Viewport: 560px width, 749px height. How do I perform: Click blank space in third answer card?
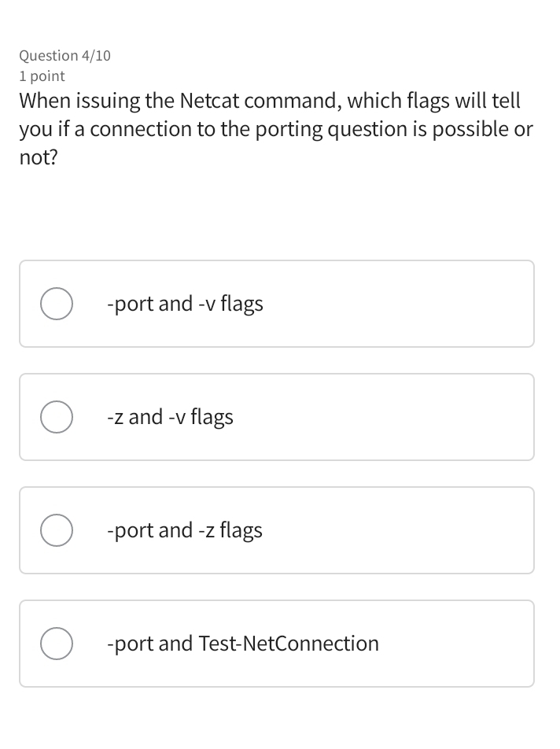tap(409, 530)
